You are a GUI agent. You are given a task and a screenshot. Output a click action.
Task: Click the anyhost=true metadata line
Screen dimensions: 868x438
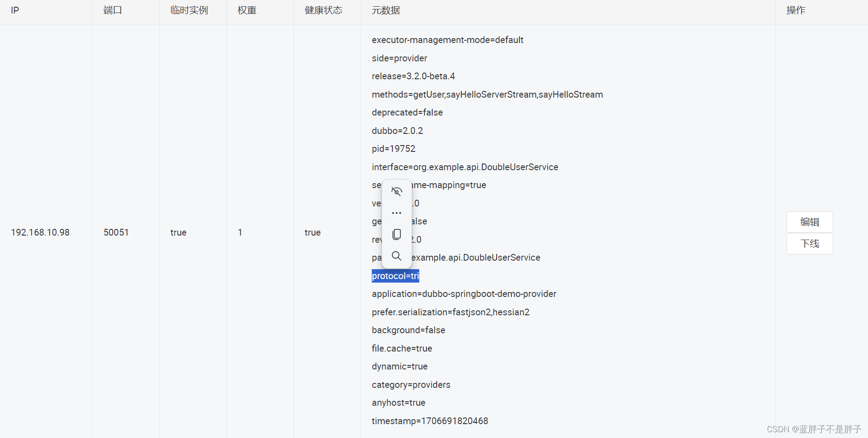[399, 403]
